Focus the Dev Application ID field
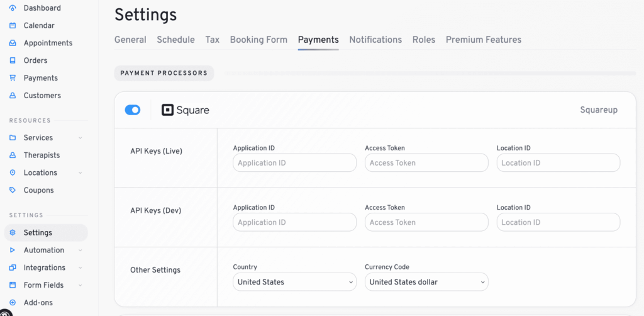Viewport: 644px width, 316px height. [294, 222]
